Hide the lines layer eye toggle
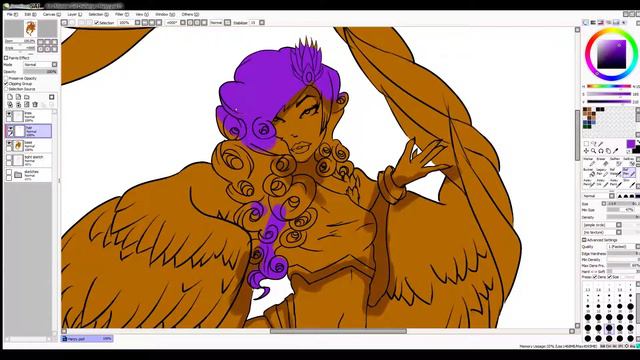The height and width of the screenshot is (360, 640). tap(9, 113)
